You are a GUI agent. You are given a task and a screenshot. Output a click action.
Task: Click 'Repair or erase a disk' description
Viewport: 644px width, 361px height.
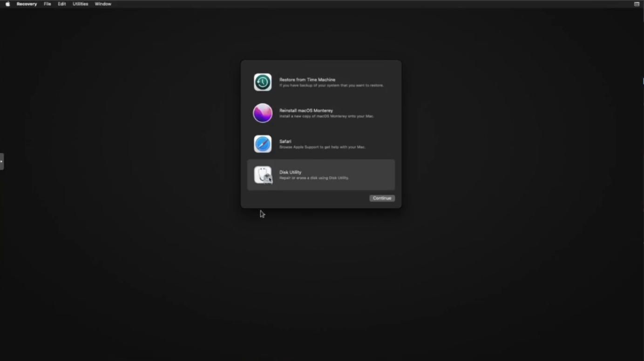click(314, 178)
